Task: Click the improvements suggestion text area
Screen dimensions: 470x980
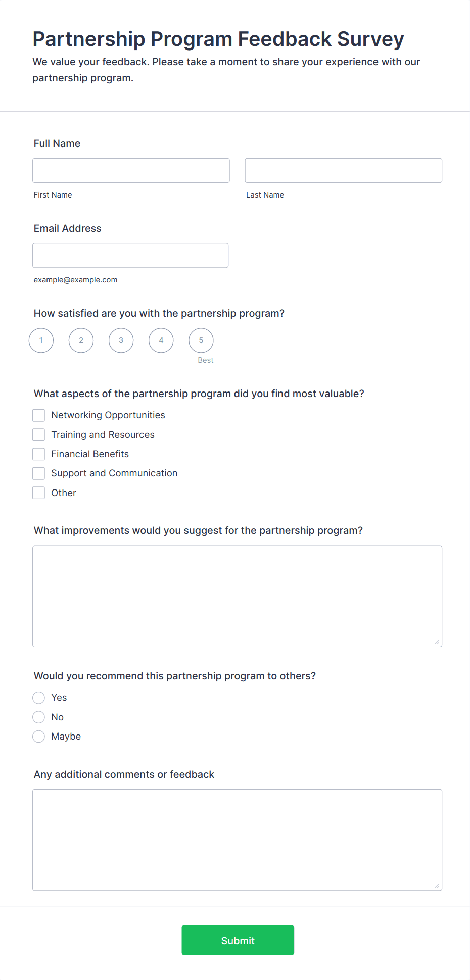Action: (237, 596)
